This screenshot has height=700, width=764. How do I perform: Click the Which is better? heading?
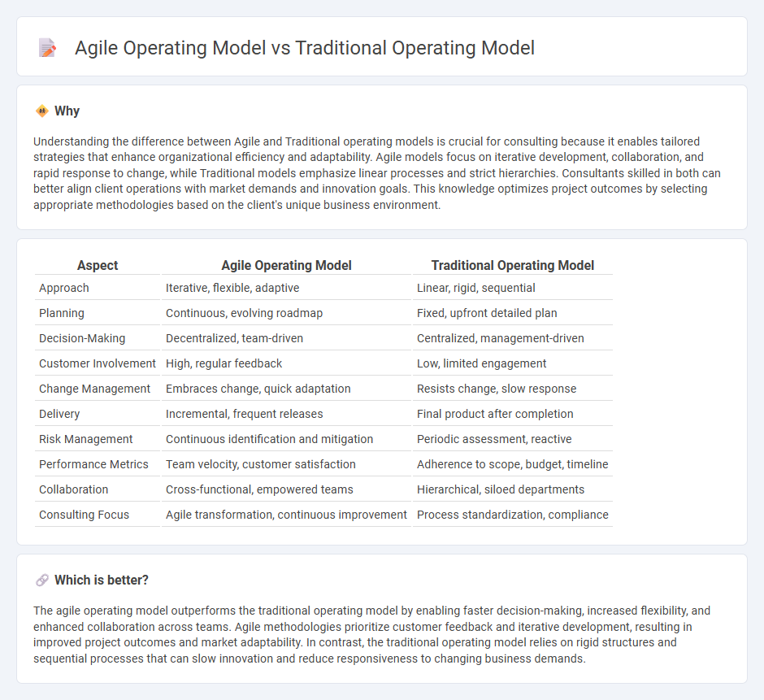(x=102, y=580)
